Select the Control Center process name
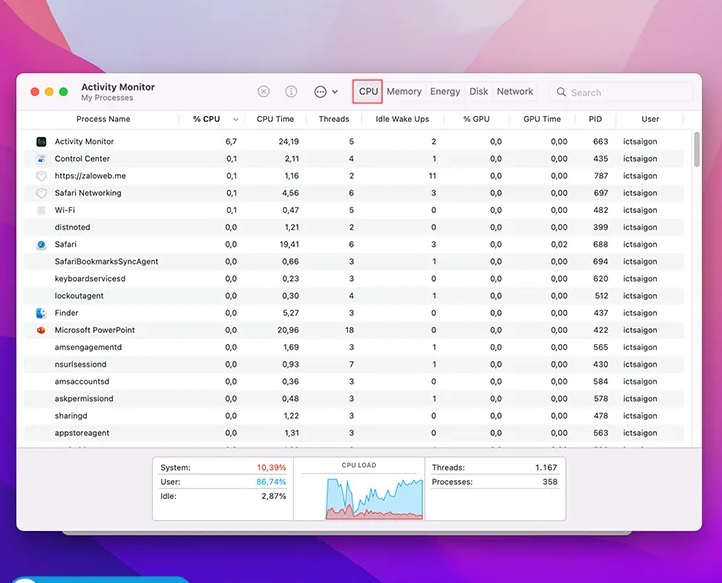The height and width of the screenshot is (583, 722). point(82,159)
